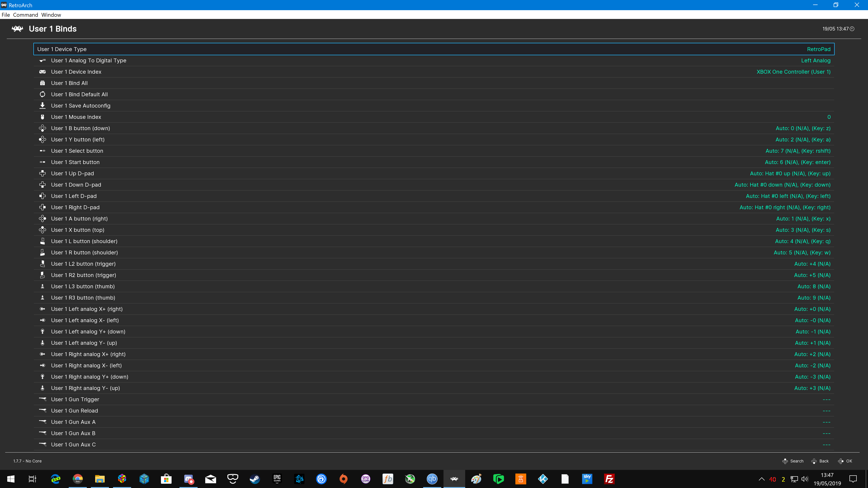The height and width of the screenshot is (488, 868).
Task: Click the Search button hint in footer
Action: click(793, 461)
